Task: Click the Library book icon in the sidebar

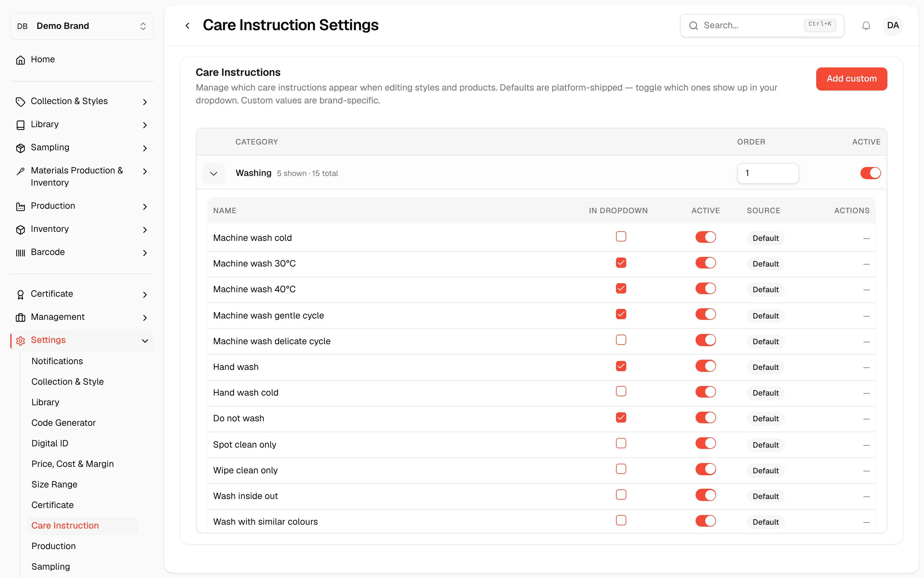Action: (21, 125)
